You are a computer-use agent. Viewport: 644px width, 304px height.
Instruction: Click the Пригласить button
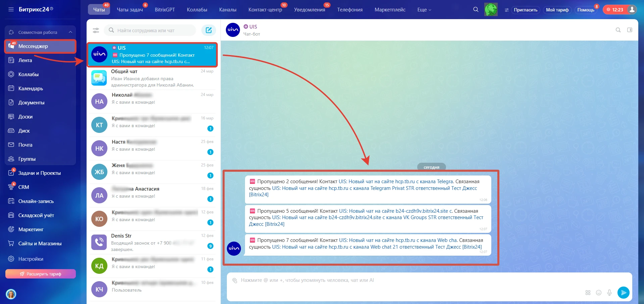coord(525,10)
